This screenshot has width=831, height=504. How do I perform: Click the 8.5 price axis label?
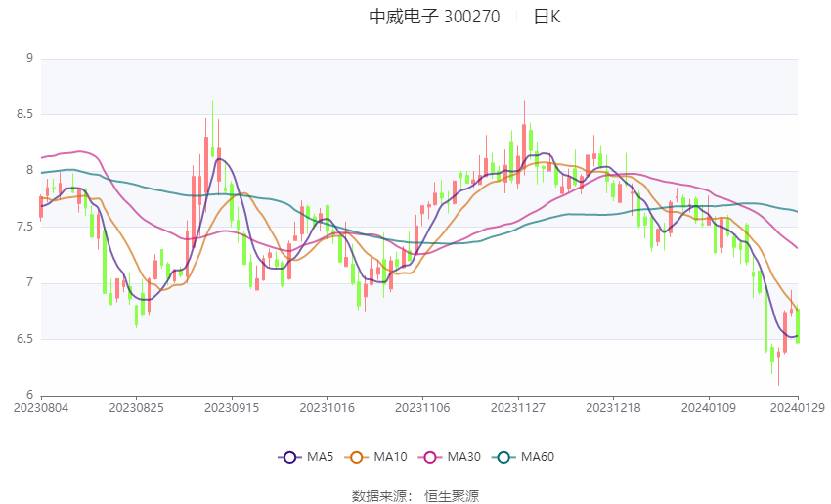[24, 114]
